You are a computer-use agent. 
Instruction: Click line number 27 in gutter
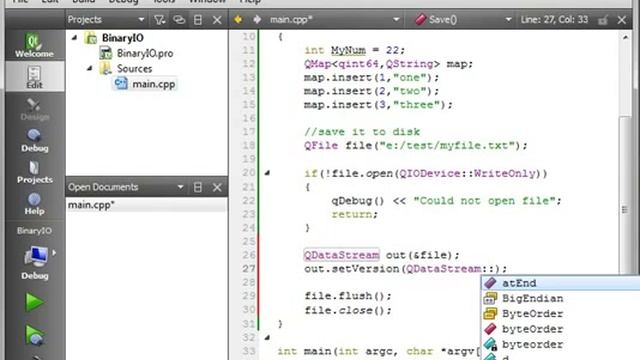pyautogui.click(x=248, y=269)
